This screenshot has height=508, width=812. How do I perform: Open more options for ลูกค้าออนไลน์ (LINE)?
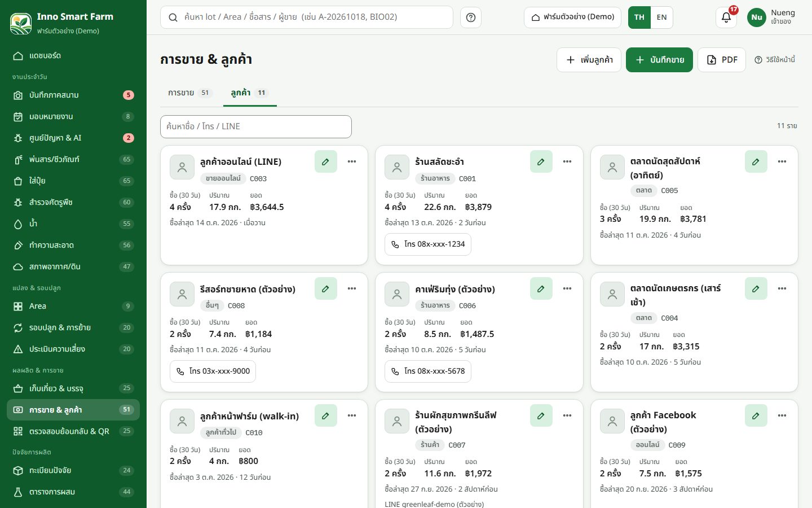[352, 161]
